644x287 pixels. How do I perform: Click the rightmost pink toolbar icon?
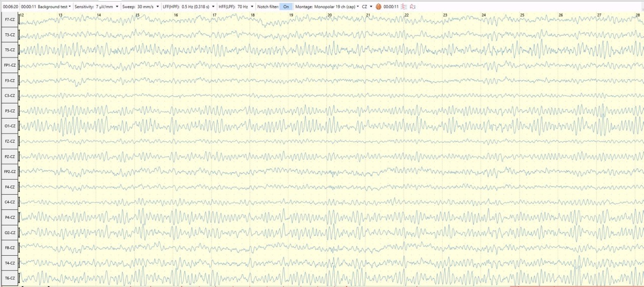[x=413, y=6]
